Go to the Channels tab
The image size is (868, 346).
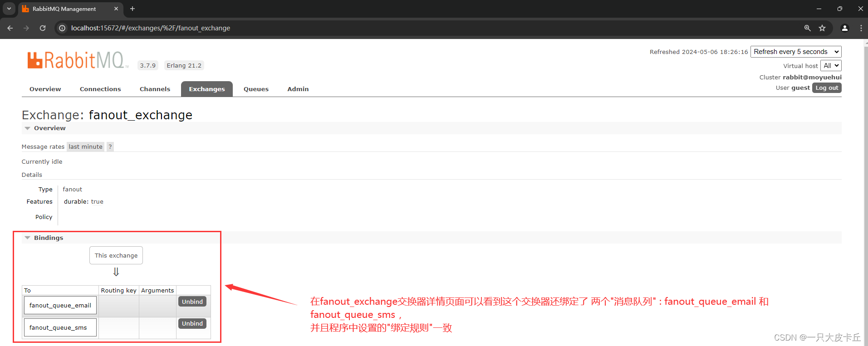(155, 89)
